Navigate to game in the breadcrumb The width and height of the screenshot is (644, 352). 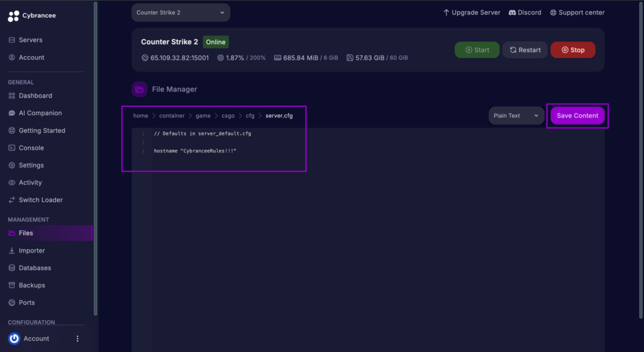point(203,116)
